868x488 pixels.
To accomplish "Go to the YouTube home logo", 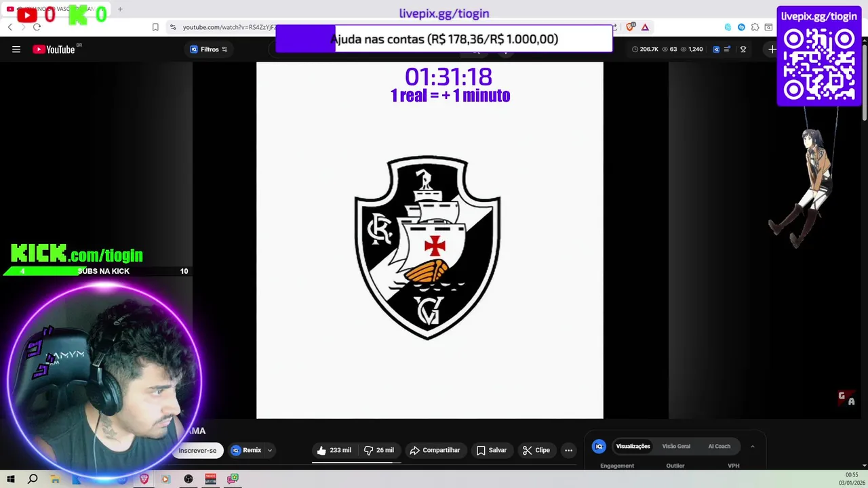I will 54,49.
